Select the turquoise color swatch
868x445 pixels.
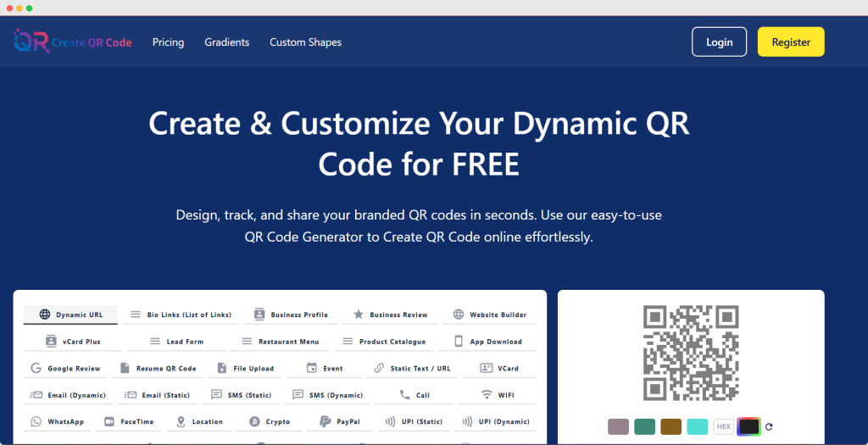pos(698,426)
